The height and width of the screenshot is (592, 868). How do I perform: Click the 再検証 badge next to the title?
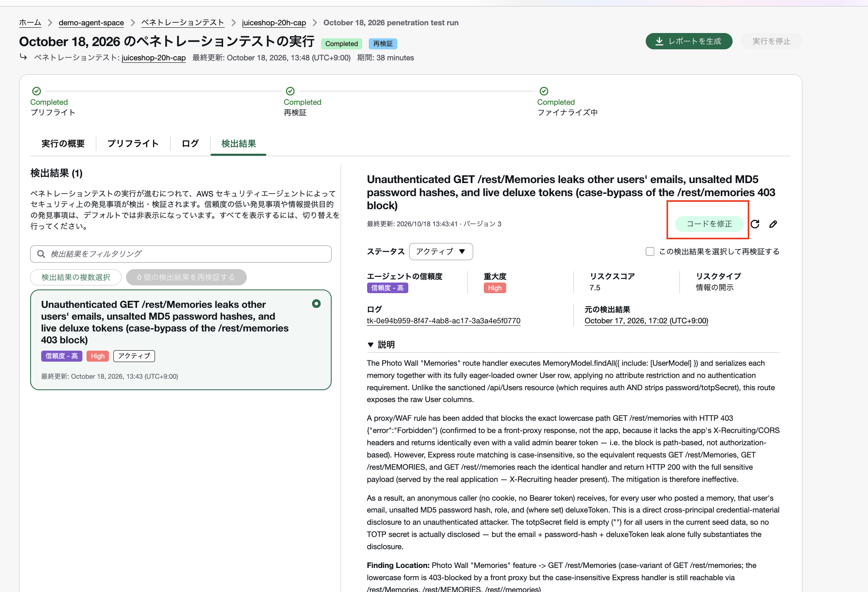pyautogui.click(x=383, y=44)
